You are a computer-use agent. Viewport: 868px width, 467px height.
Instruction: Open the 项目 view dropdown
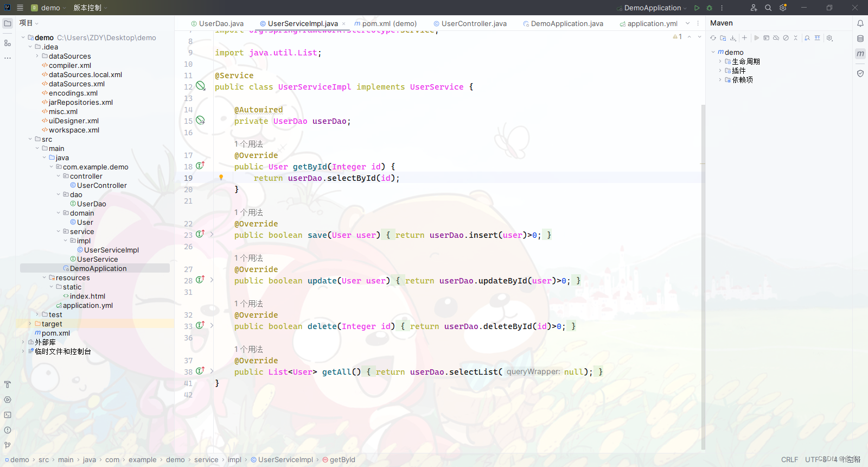coord(29,23)
